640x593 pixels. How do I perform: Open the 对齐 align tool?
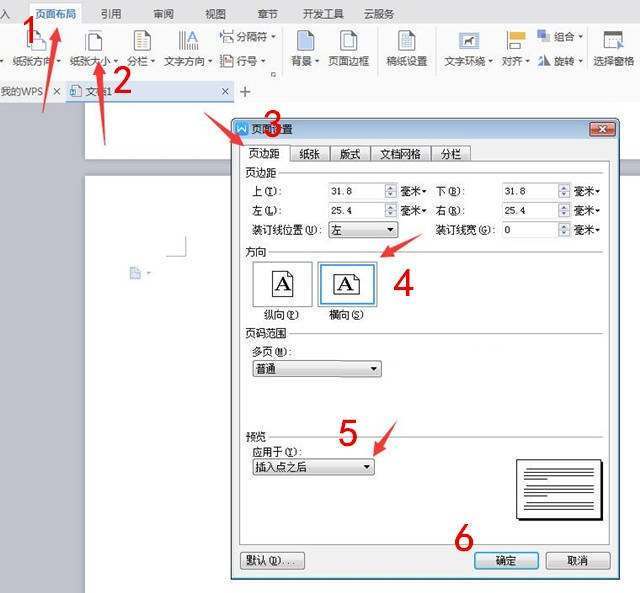(x=516, y=49)
